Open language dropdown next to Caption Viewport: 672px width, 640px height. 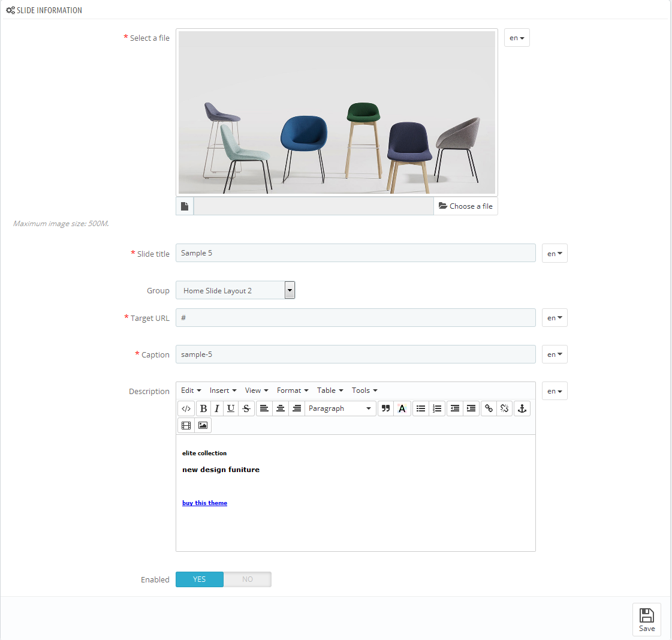(555, 354)
